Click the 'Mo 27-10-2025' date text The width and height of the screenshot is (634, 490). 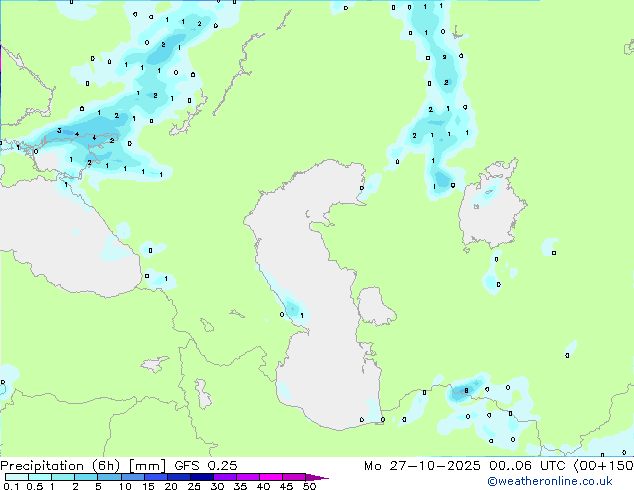(x=422, y=466)
